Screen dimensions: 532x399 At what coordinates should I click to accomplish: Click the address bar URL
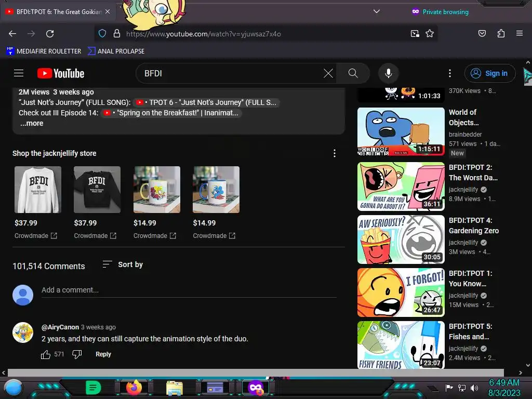click(x=204, y=34)
